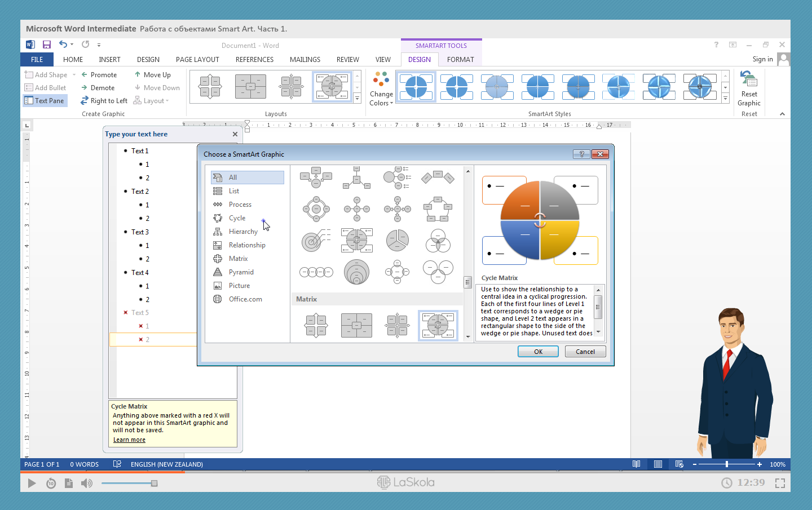Close the text pane with X
Screen dimensions: 812x510
click(235, 134)
